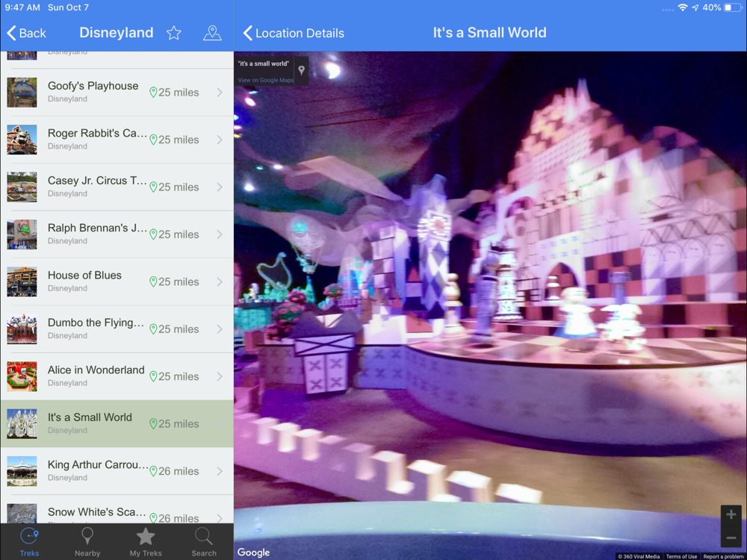
Task: Click location pin beside Alice in Wonderland distance
Action: (x=153, y=376)
